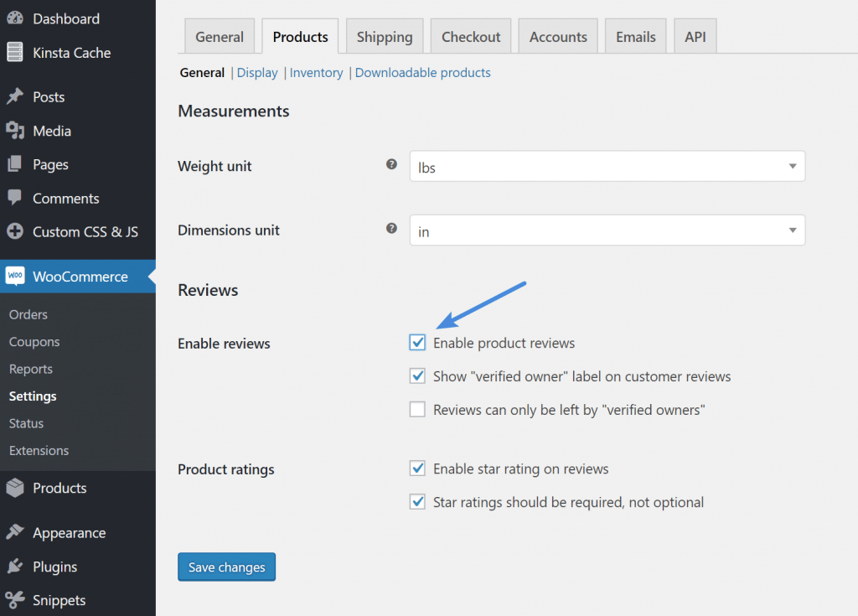The image size is (858, 616).
Task: Uncheck Show verified owner label on reviews
Action: (417, 375)
